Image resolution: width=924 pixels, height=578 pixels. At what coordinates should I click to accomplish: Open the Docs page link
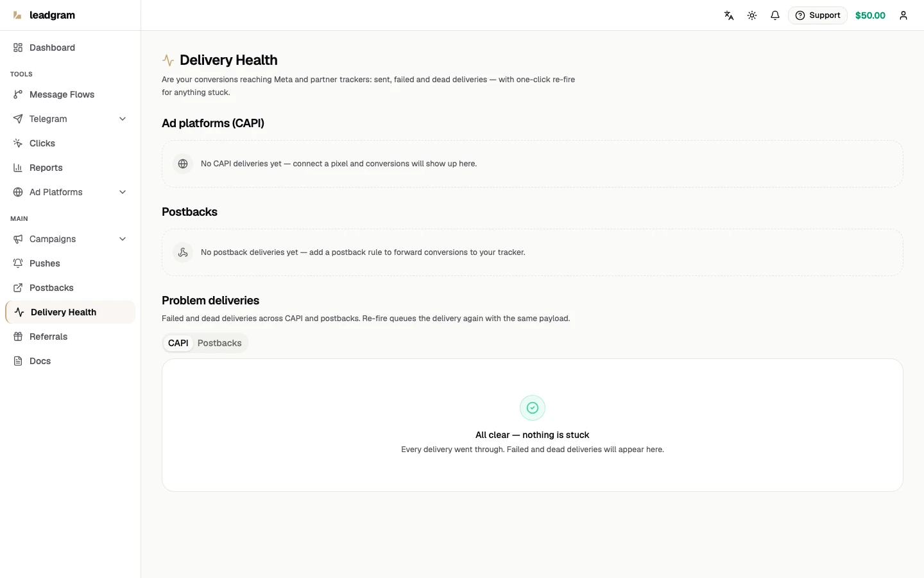(71, 361)
